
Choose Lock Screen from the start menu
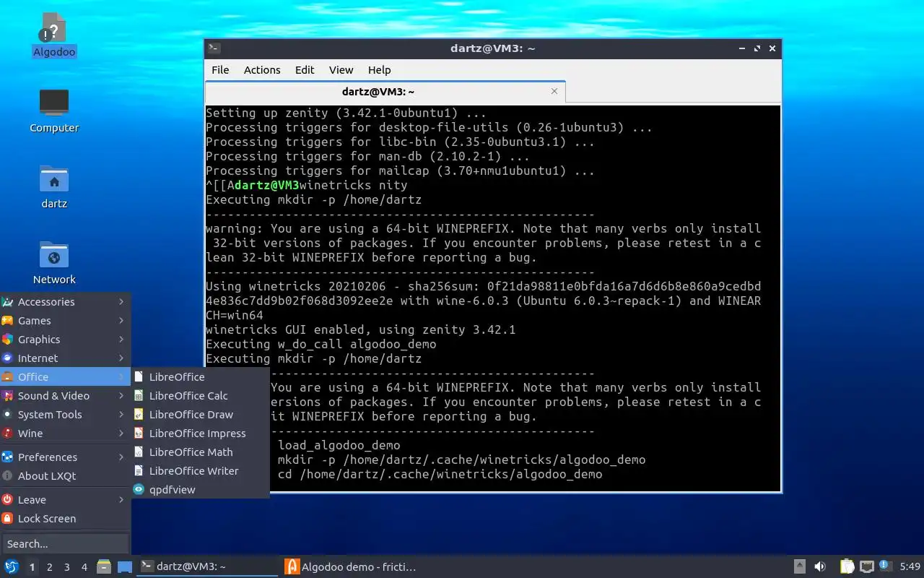(x=65, y=519)
